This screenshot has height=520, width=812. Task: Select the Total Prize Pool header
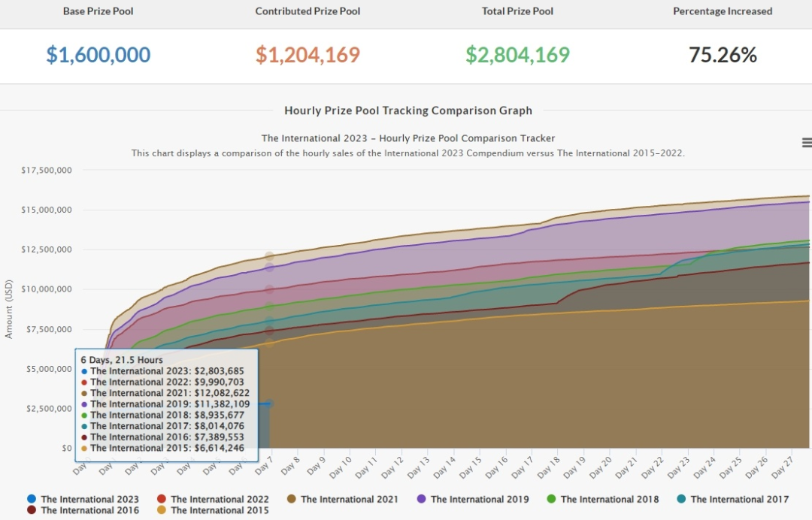click(518, 11)
